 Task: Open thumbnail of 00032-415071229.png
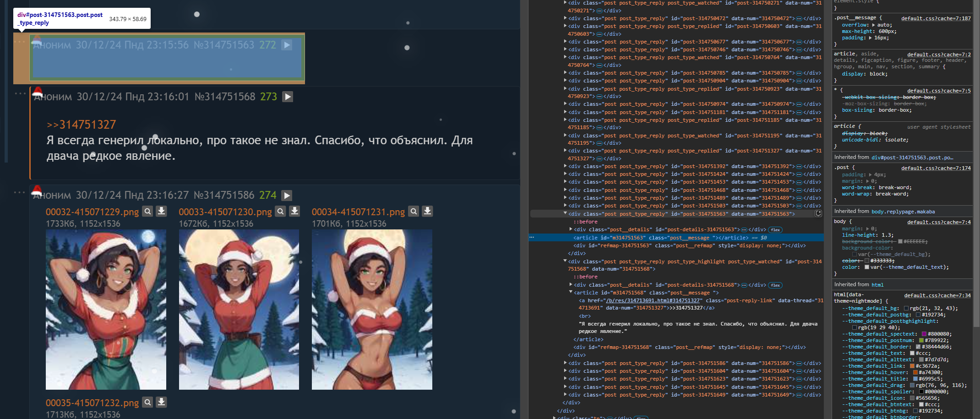coord(106,310)
